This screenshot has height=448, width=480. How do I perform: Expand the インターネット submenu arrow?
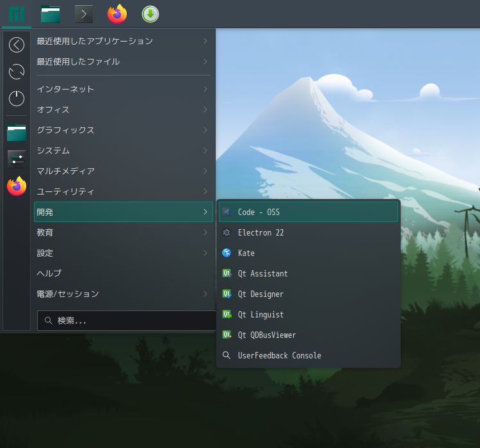click(205, 89)
